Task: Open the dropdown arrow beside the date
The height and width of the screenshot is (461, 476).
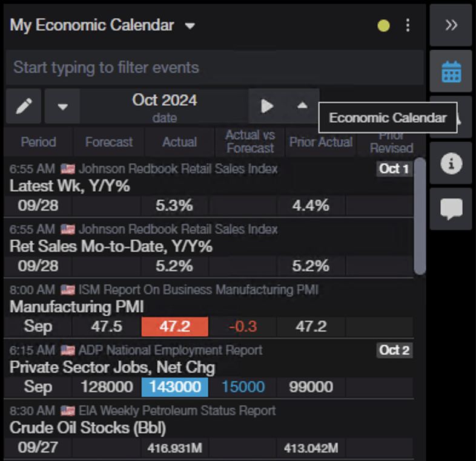Action: (62, 106)
